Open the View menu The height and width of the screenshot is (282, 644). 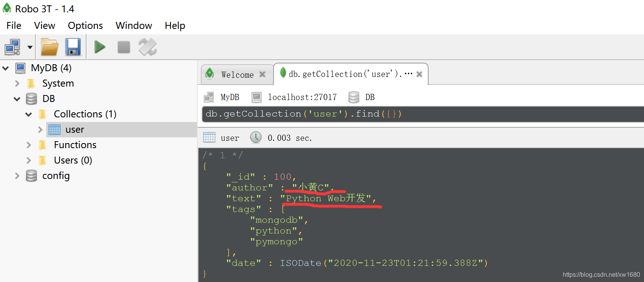click(x=45, y=25)
